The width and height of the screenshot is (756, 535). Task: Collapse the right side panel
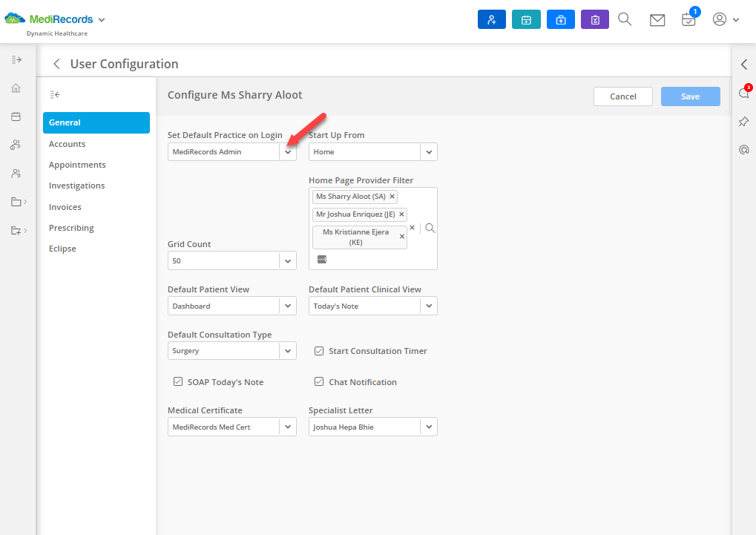click(744, 64)
